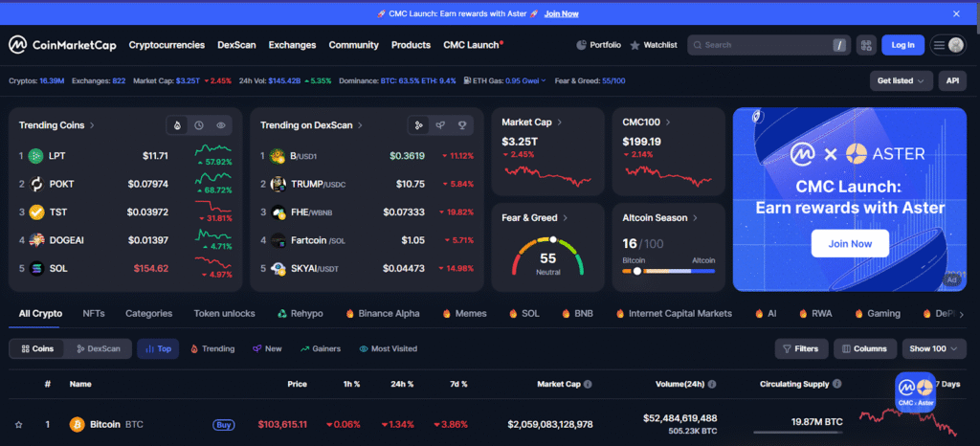The height and width of the screenshot is (446, 980).
Task: Switch to the Token unlocks tab
Action: (224, 314)
